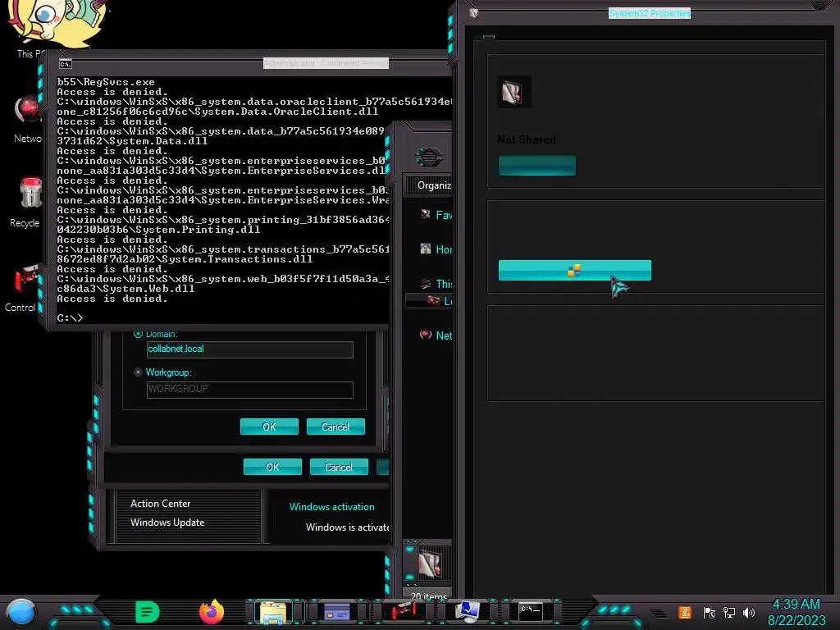This screenshot has width=840, height=630.
Task: Click the Command Prompt window system icon
Action: point(66,64)
